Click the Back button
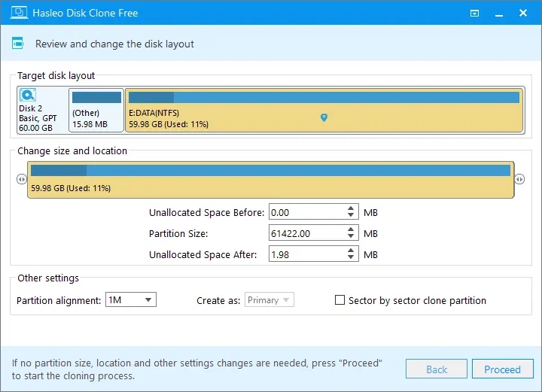542x392 pixels. coord(437,369)
